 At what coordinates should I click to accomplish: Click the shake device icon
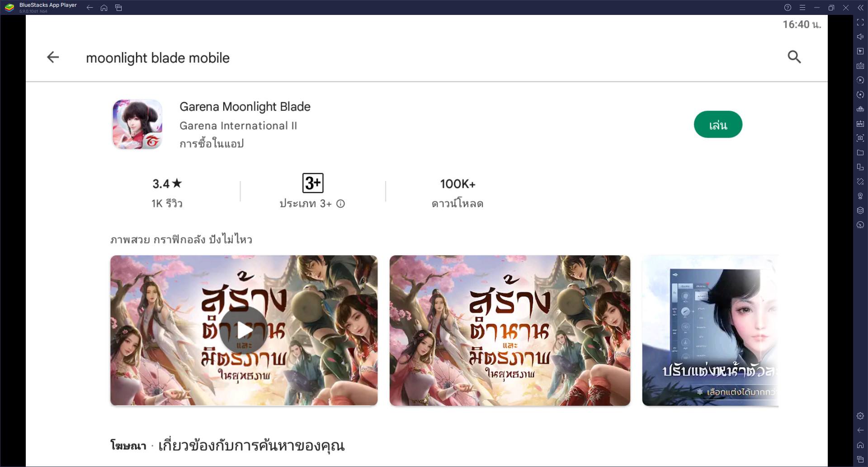[860, 181]
